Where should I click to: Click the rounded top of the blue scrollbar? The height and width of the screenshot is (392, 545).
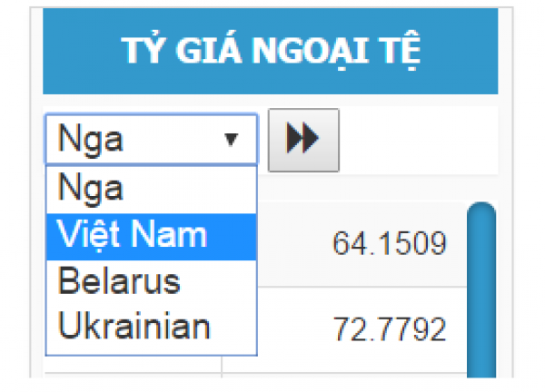[481, 213]
